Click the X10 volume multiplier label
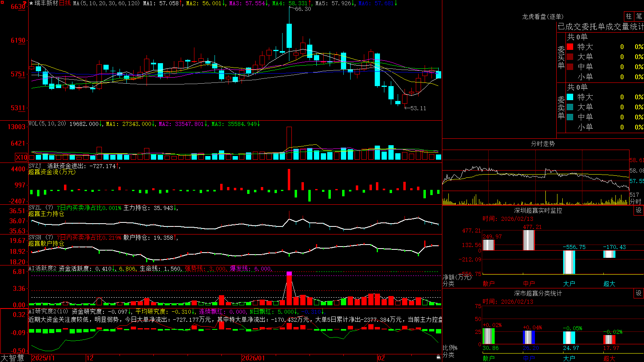This screenshot has height=362, width=644. click(x=21, y=157)
